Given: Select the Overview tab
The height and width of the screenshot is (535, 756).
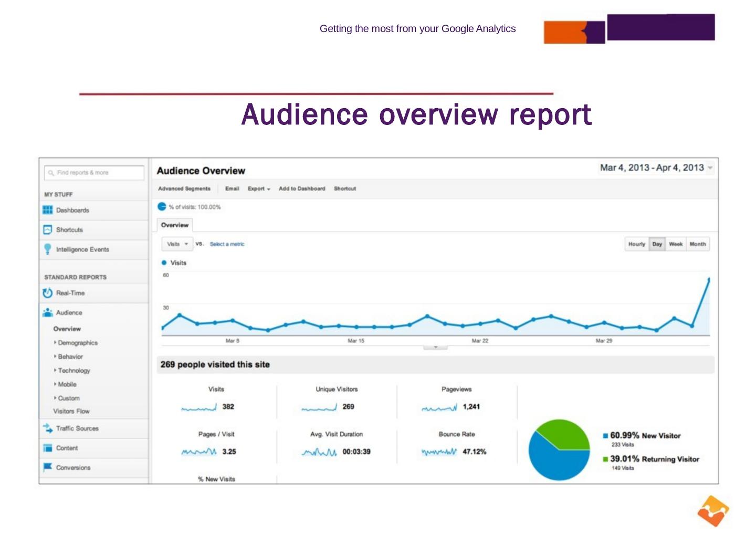Looking at the screenshot, I should coord(175,225).
